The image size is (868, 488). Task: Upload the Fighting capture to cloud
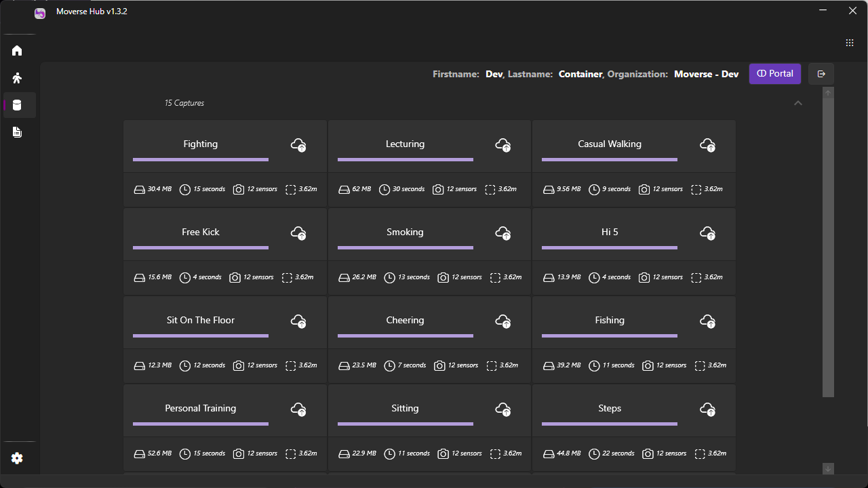298,145
